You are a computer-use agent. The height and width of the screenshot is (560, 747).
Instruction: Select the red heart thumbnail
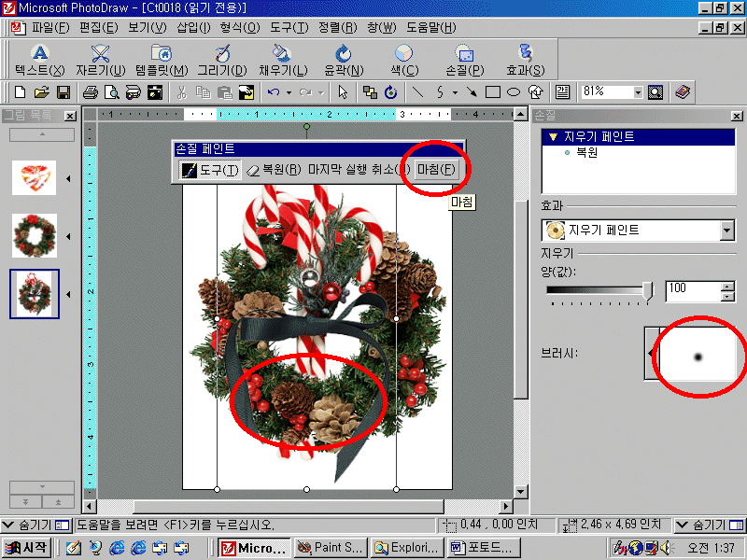click(35, 177)
